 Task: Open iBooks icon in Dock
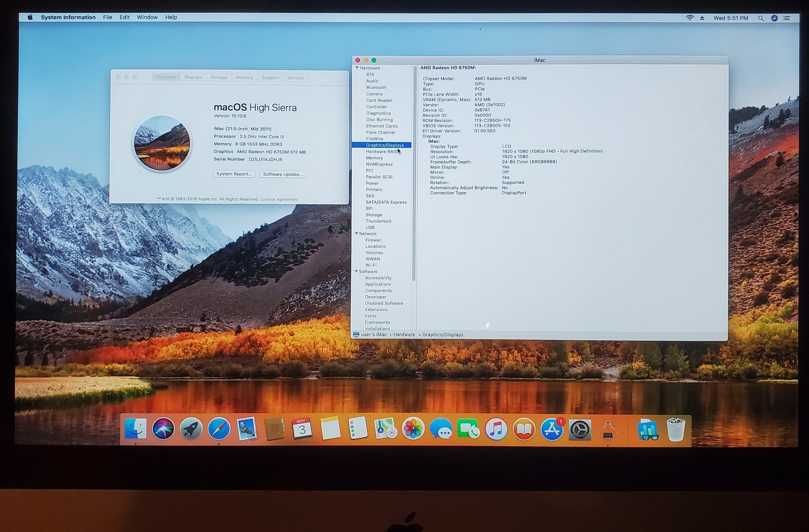pos(524,429)
